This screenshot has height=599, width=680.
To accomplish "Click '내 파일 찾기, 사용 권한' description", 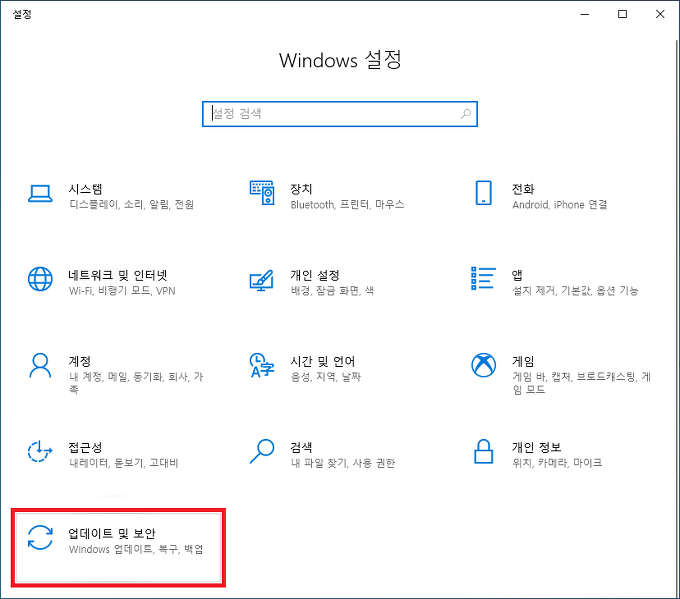I will [343, 463].
